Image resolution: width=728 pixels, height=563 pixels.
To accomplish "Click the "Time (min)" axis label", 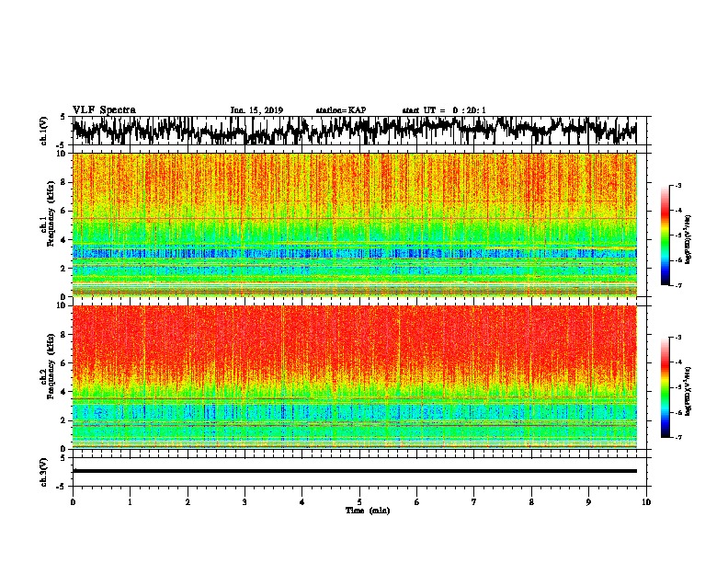I will pyautogui.click(x=368, y=511).
